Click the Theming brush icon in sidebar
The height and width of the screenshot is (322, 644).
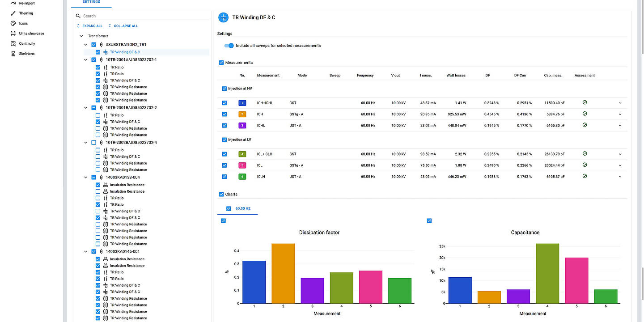(13, 13)
